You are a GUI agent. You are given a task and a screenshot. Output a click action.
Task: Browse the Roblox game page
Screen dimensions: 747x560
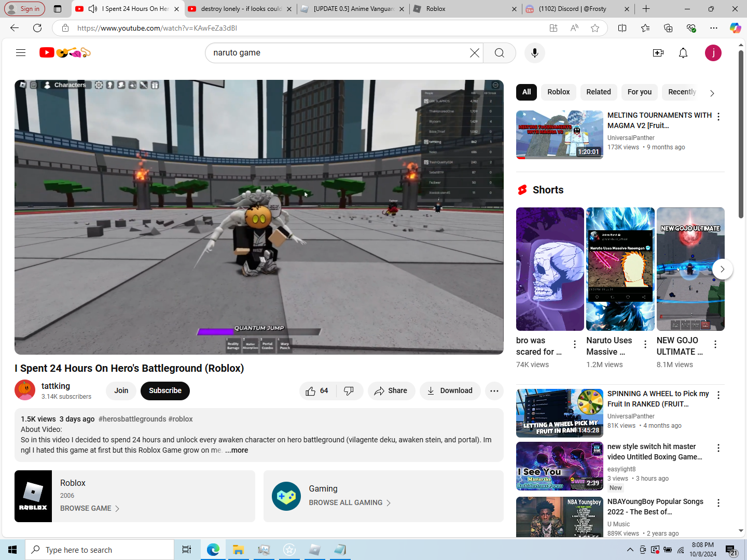(90, 509)
